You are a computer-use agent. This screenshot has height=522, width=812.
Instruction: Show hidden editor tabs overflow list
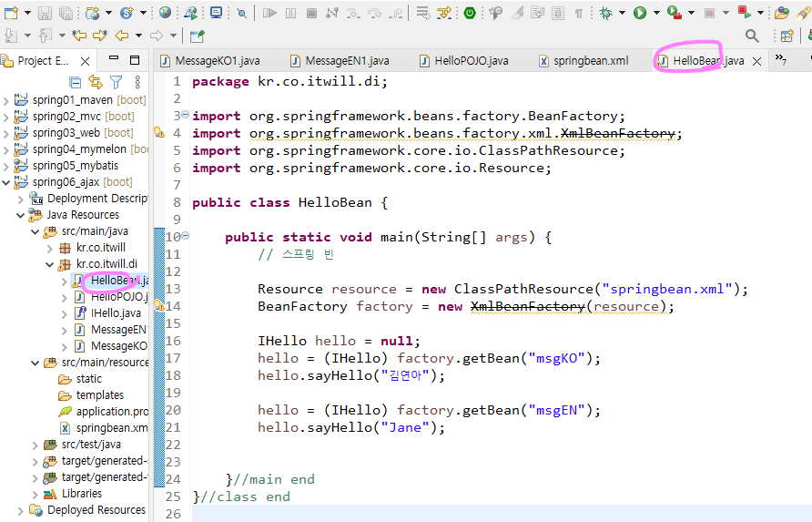[781, 60]
